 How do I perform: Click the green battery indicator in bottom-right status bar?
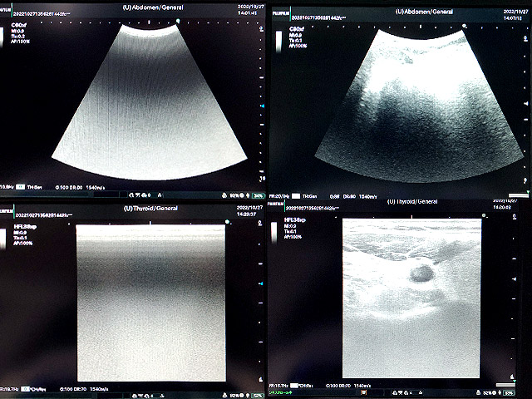(509, 393)
